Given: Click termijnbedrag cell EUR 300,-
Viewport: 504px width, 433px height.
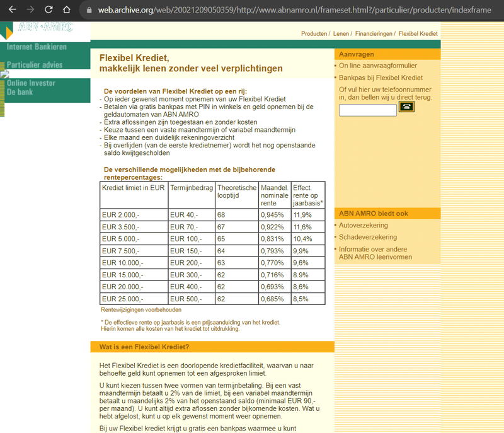Looking at the screenshot, I should tap(192, 275).
